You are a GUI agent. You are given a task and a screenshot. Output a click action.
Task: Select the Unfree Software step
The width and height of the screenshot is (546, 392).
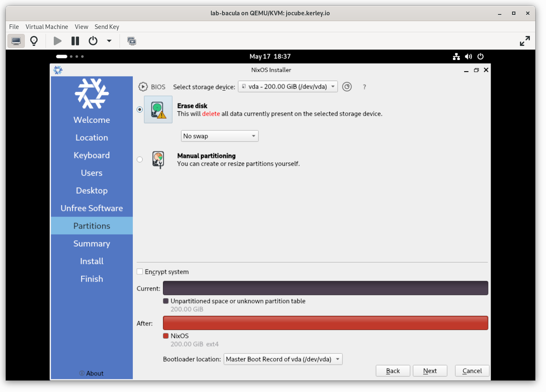coord(92,208)
